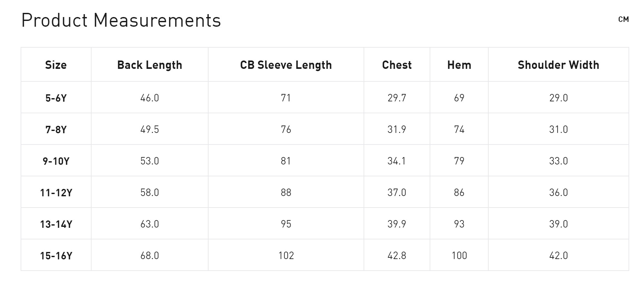Click the 100 hem value cell
This screenshot has width=644, height=288.
click(x=459, y=255)
